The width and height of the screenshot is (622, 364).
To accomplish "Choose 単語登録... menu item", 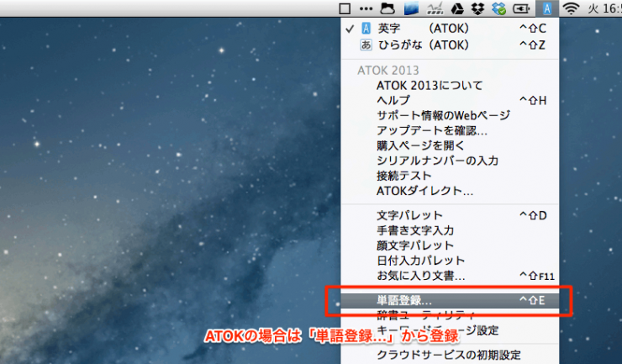I will point(450,300).
